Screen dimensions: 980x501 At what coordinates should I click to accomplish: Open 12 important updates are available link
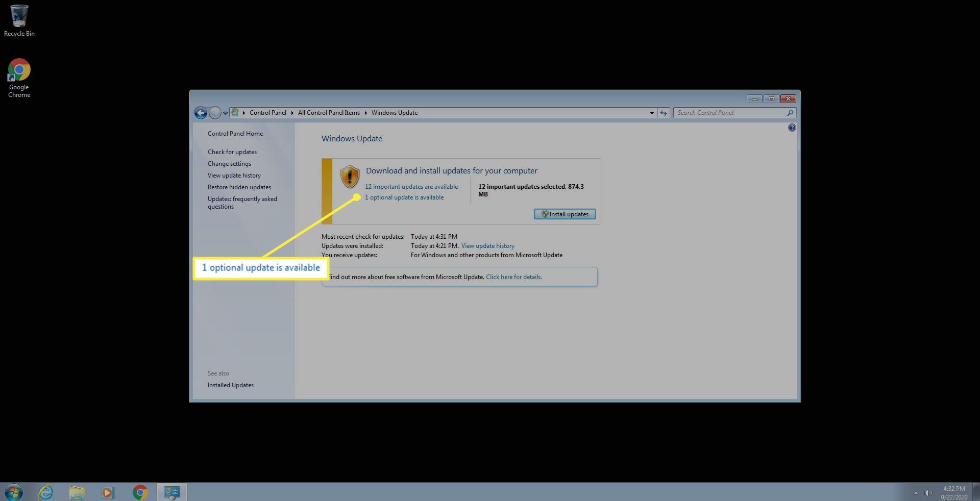(411, 187)
